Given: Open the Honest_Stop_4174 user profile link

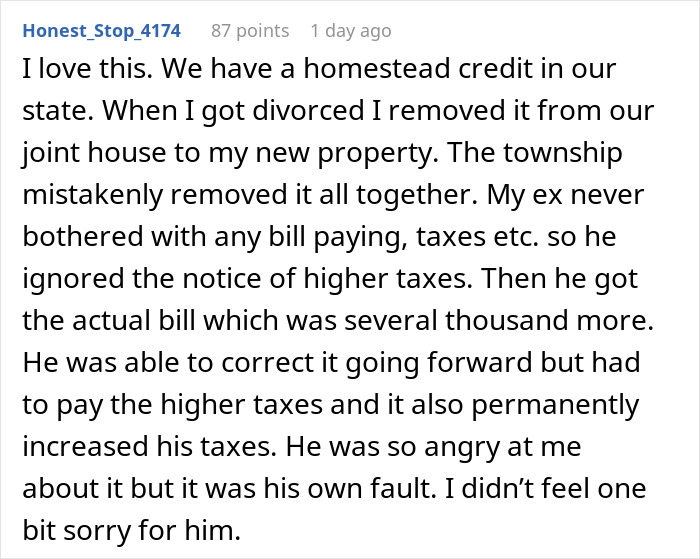Looking at the screenshot, I should 101,31.
